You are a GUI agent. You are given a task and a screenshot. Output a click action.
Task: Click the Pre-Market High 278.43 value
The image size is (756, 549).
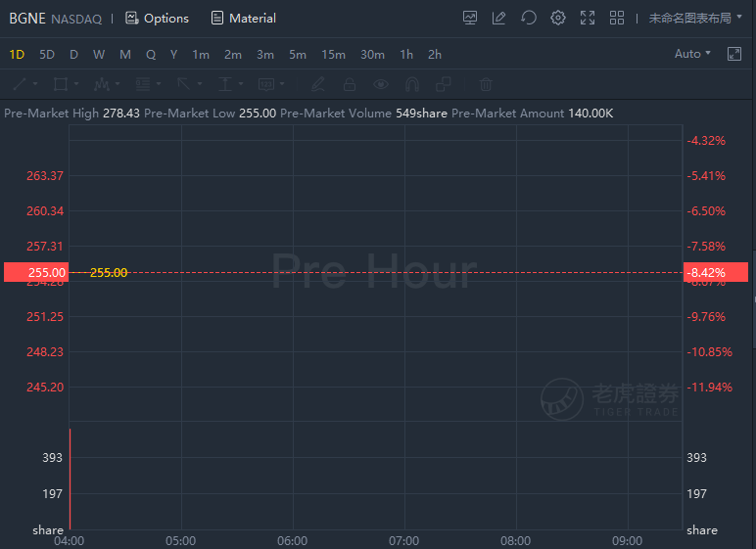coord(121,114)
